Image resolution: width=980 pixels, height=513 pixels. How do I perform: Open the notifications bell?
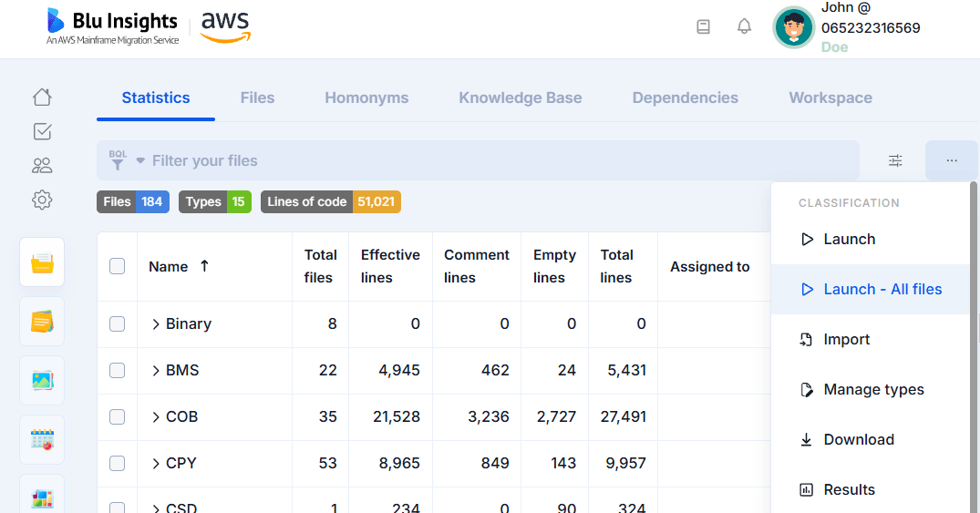coord(744,26)
